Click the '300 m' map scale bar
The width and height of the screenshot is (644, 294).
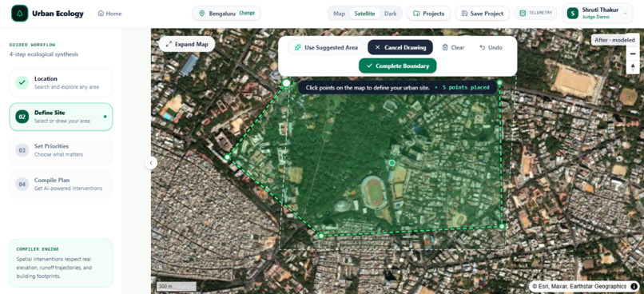point(177,286)
